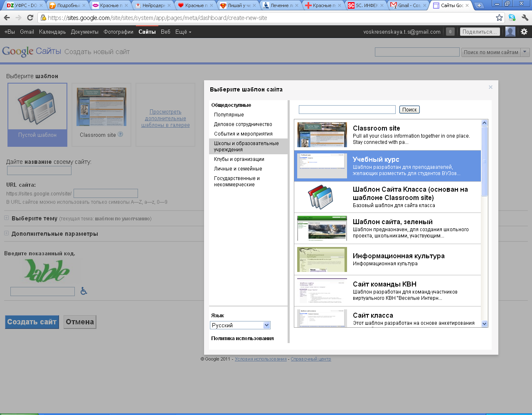Focus the site name input field
The image size is (532, 415).
click(x=39, y=170)
